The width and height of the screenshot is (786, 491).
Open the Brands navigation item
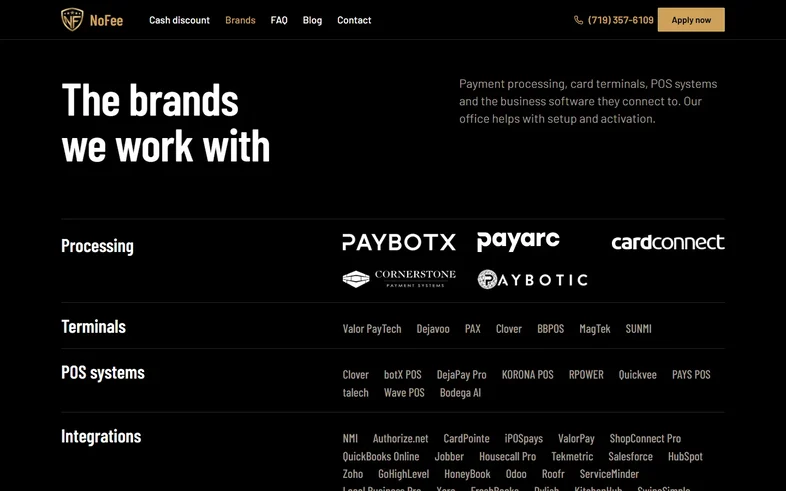(x=240, y=20)
